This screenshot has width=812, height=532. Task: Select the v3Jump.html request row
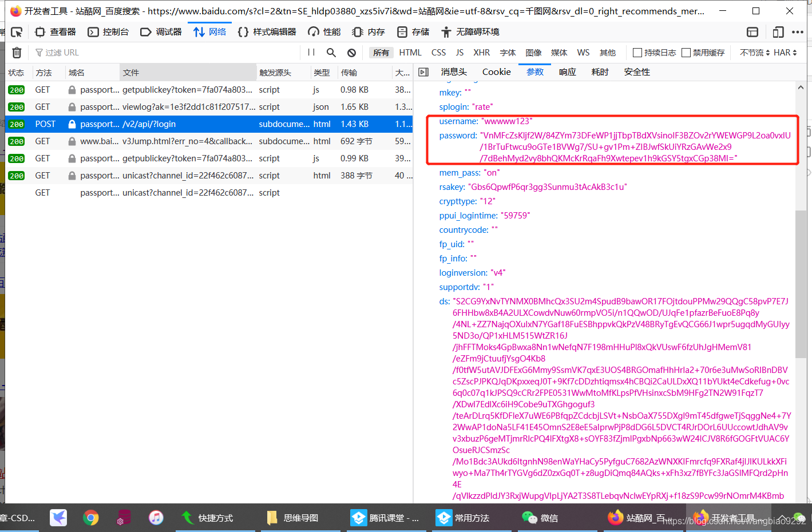point(209,141)
